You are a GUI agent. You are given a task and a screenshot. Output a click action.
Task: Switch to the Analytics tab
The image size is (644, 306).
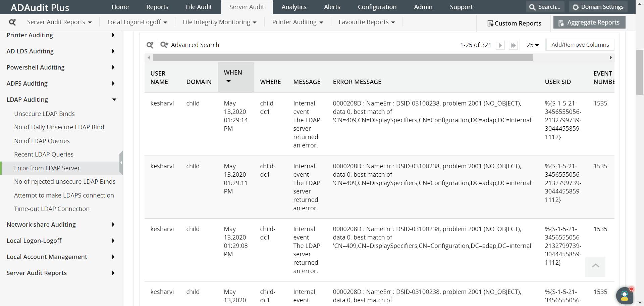pyautogui.click(x=294, y=7)
